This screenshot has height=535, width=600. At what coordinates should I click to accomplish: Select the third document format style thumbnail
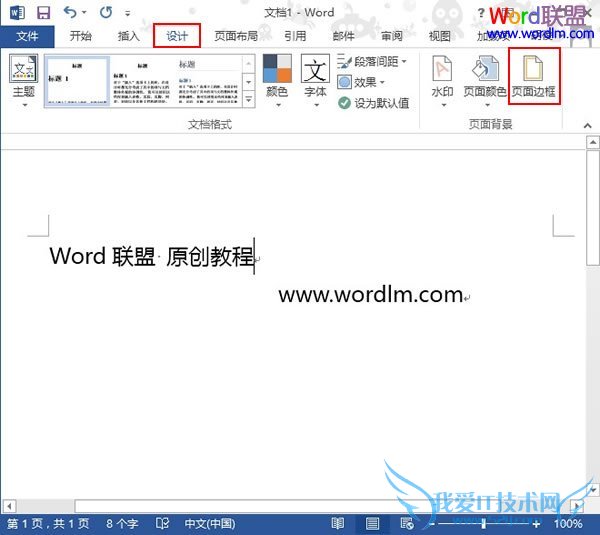point(208,81)
